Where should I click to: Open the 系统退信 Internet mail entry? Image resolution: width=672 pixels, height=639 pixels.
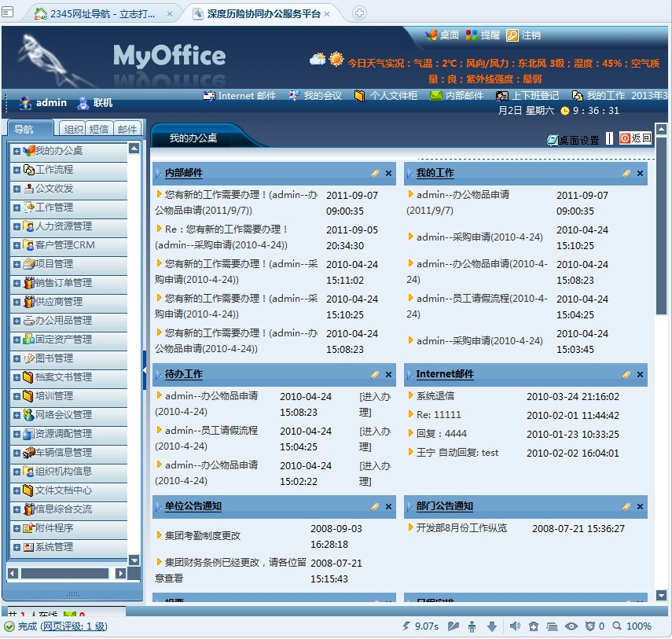pyautogui.click(x=435, y=396)
